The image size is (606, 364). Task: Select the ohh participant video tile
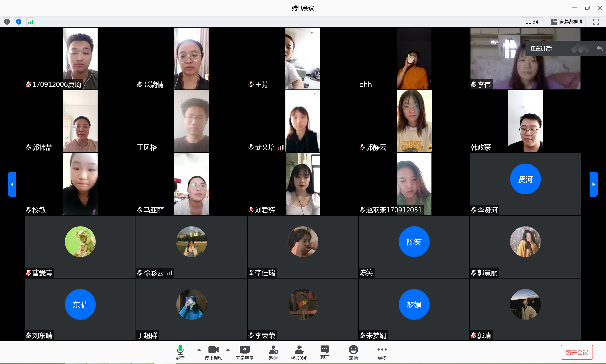coord(414,58)
